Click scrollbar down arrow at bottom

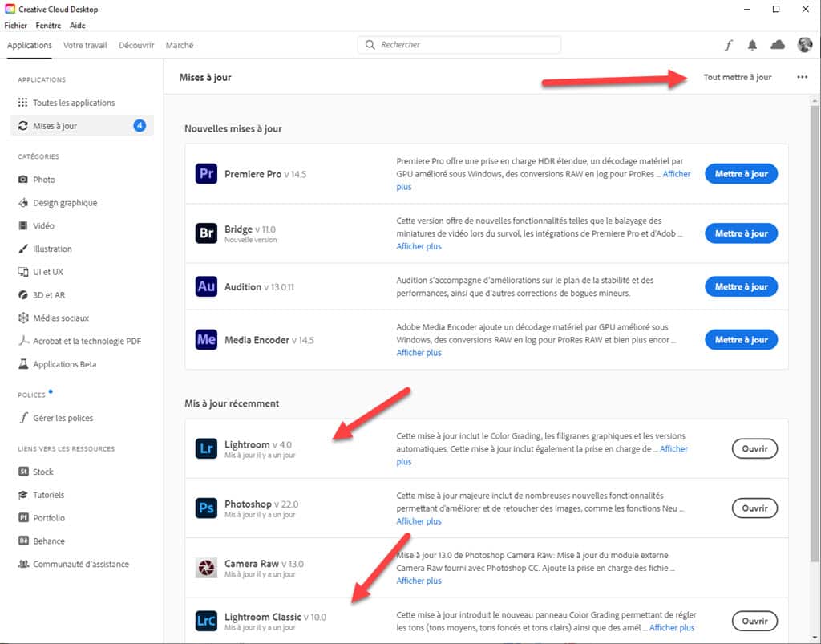[815, 638]
